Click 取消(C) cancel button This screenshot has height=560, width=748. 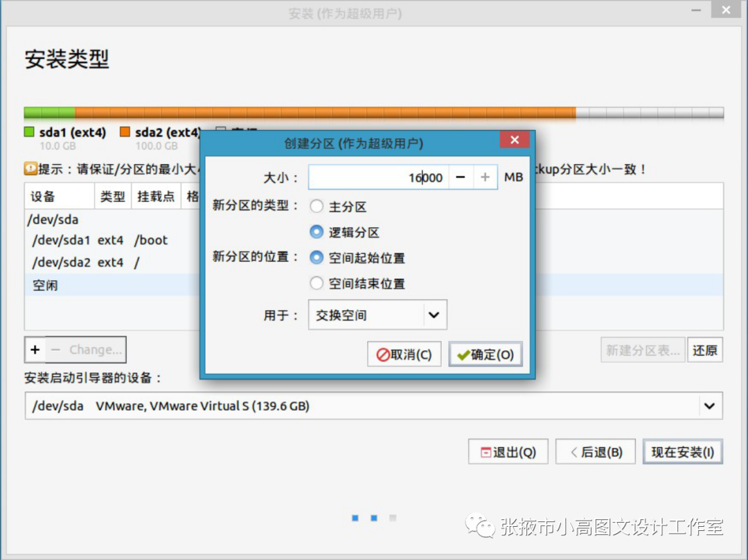(404, 354)
